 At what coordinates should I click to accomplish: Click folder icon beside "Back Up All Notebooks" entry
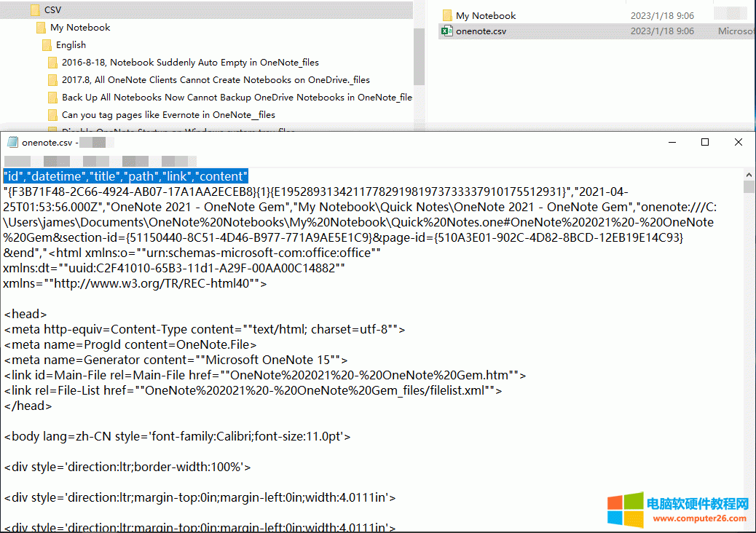tap(53, 97)
